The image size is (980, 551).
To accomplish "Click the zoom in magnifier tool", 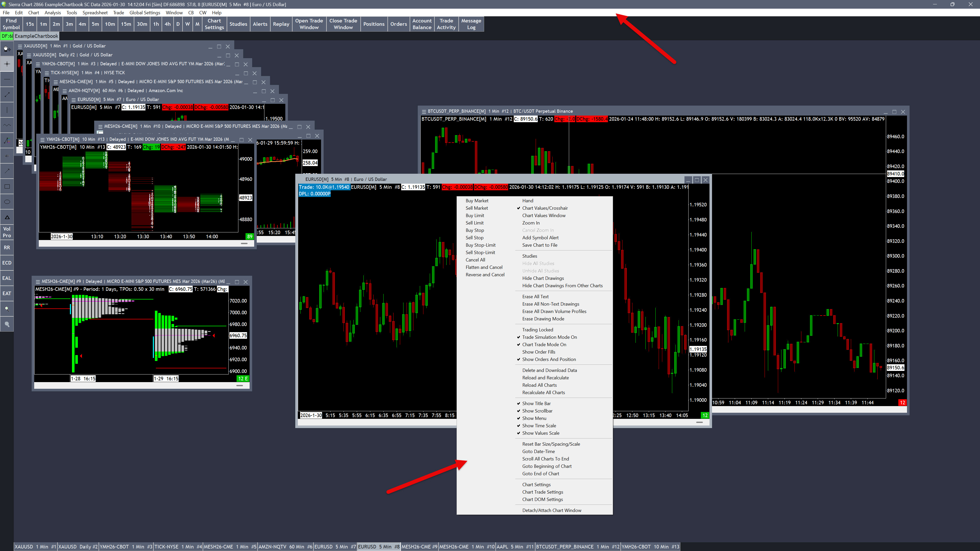I will (7, 309).
